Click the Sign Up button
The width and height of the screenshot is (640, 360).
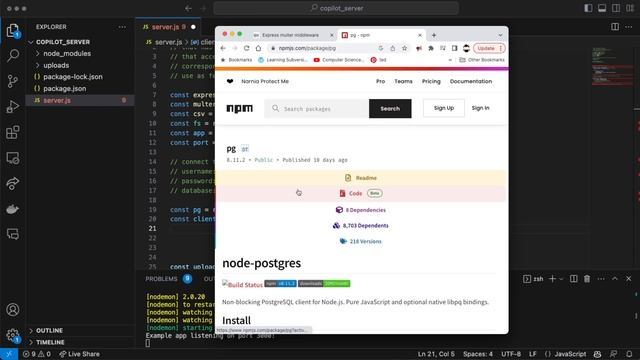[x=444, y=108]
